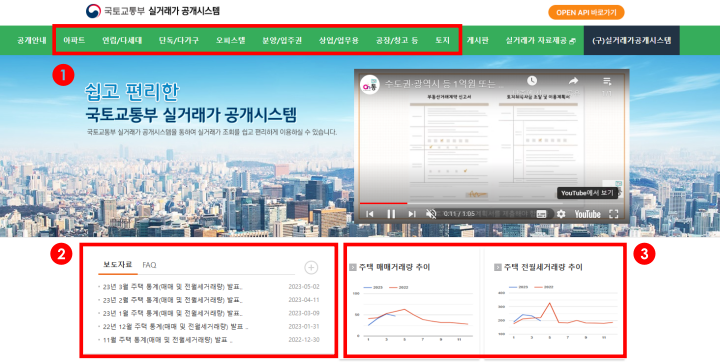720x362 pixels.
Task: Switch to the 보도자료 tab
Action: (118, 264)
